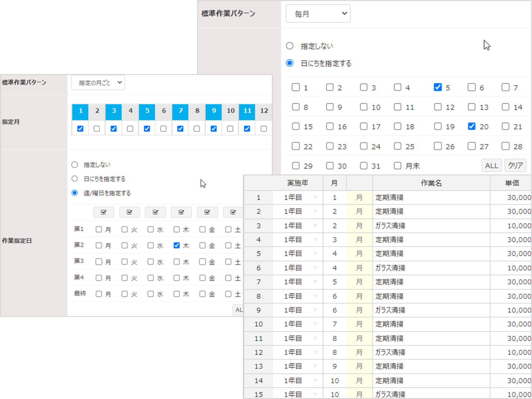The width and height of the screenshot is (532, 399).
Task: Expand the 実施年 dropdown in row 1
Action: pyautogui.click(x=315, y=197)
